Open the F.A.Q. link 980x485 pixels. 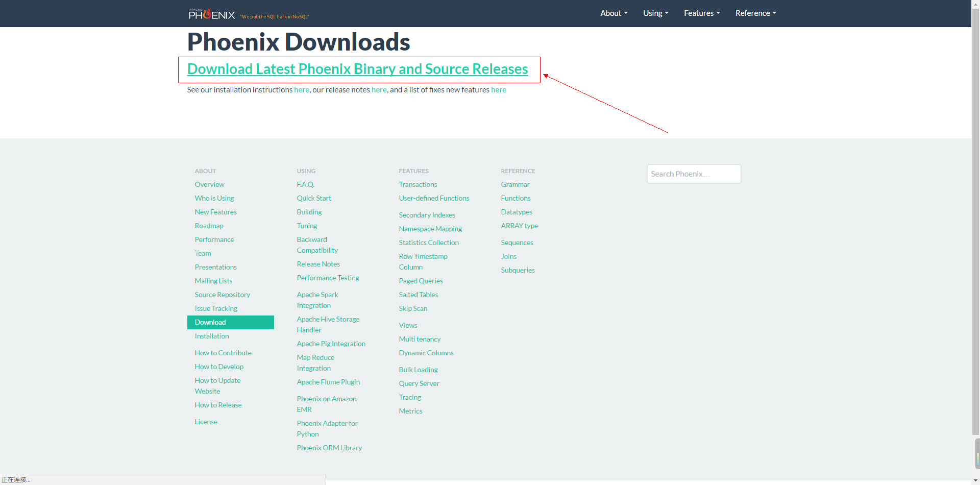click(x=305, y=184)
